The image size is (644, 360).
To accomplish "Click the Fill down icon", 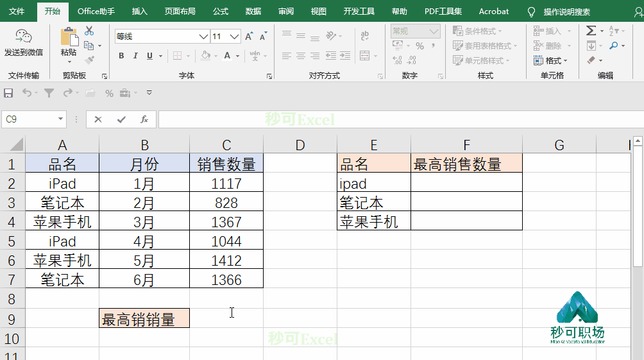I will click(x=591, y=46).
